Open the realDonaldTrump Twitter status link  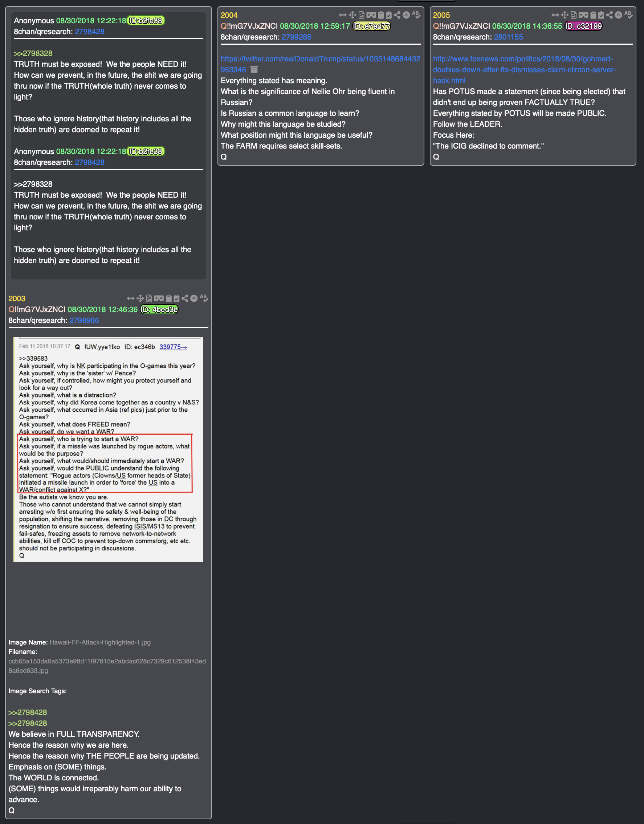click(x=321, y=64)
